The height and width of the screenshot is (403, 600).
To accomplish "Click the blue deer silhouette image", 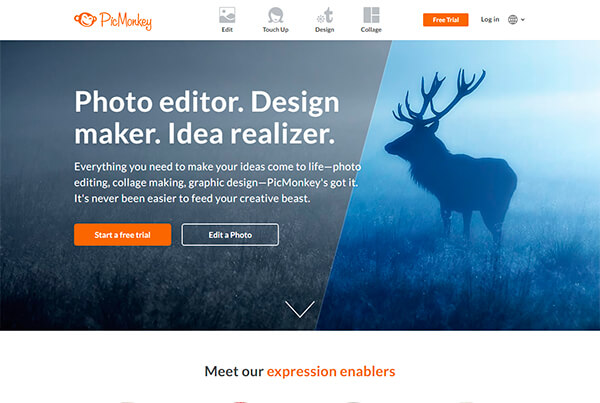I will (x=450, y=156).
